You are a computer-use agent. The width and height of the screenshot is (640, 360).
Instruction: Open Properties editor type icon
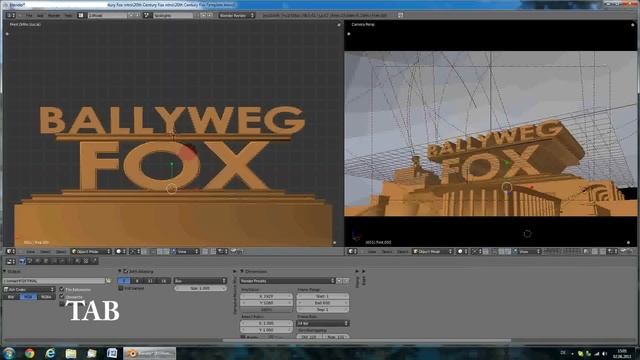11,261
